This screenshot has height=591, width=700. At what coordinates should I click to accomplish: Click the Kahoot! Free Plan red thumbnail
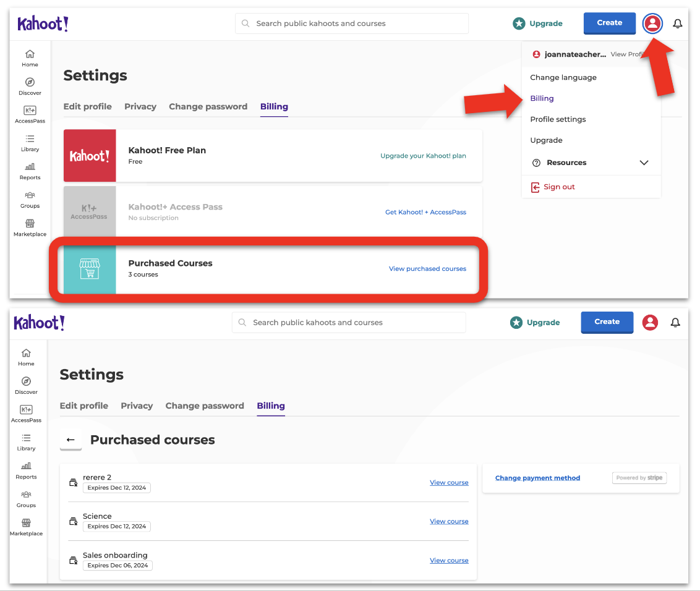[90, 156]
